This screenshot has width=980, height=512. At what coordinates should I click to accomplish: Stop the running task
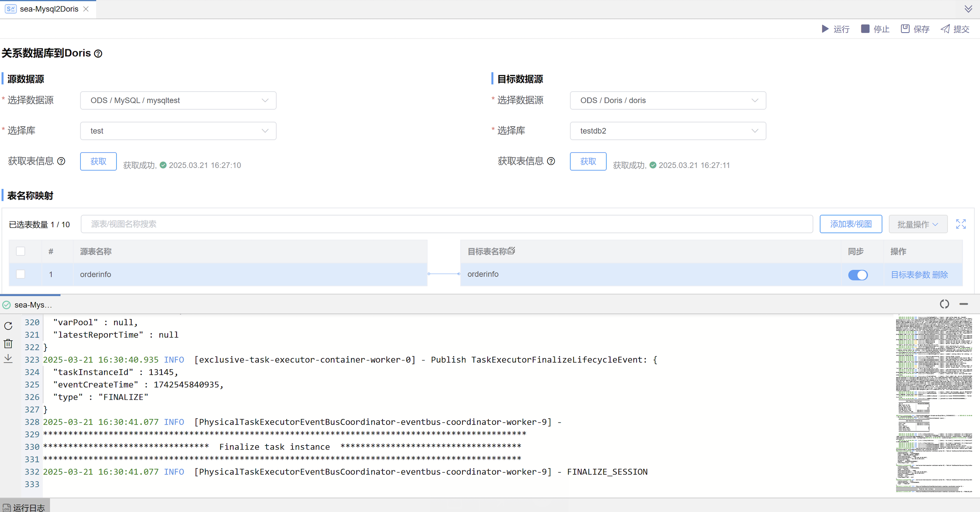click(x=875, y=29)
